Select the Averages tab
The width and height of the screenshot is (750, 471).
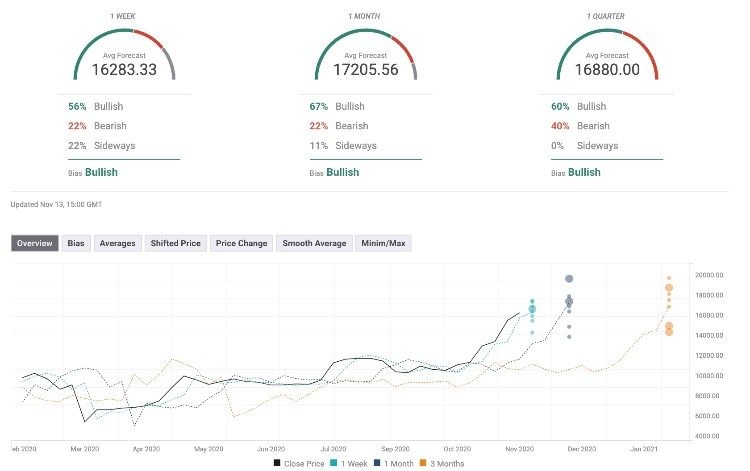pos(117,243)
